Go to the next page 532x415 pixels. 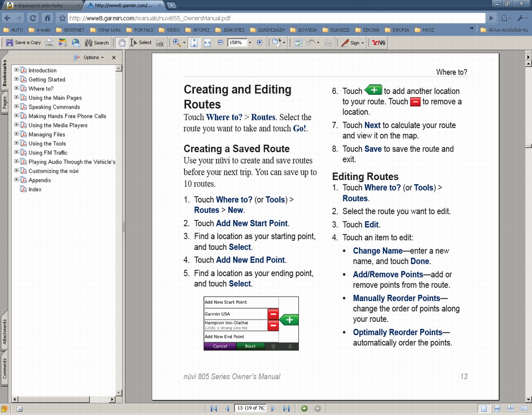pos(273,408)
